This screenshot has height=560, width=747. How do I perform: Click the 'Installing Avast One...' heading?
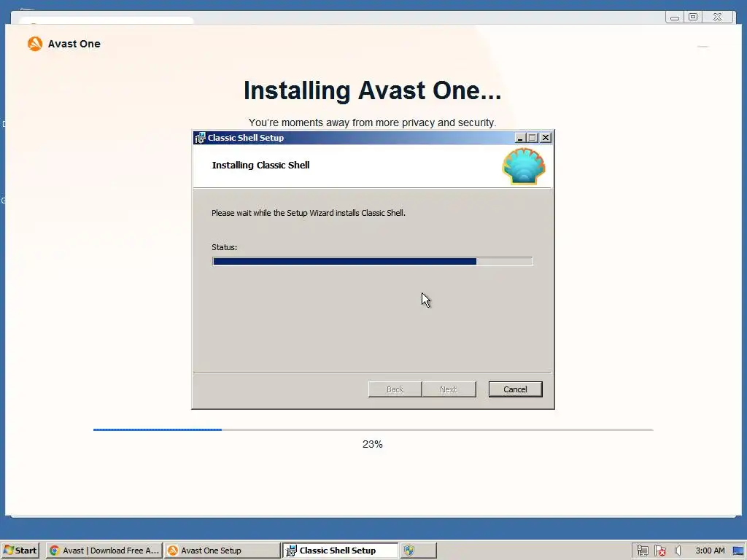pos(373,90)
